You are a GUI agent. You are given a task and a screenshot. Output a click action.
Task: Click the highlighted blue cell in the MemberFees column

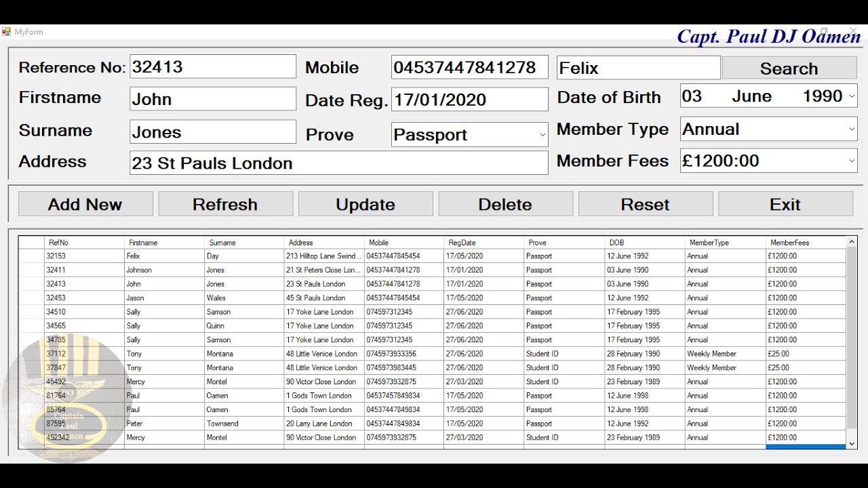pos(806,447)
